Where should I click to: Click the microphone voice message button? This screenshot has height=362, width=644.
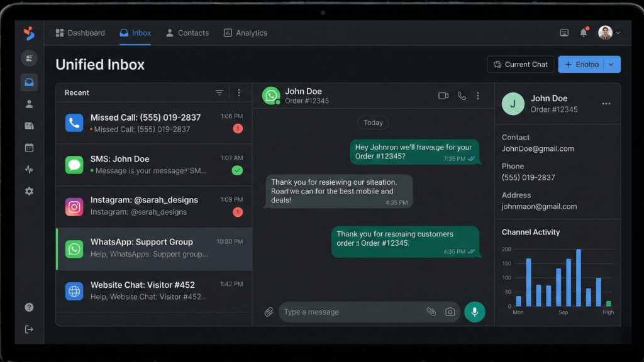pyautogui.click(x=475, y=312)
